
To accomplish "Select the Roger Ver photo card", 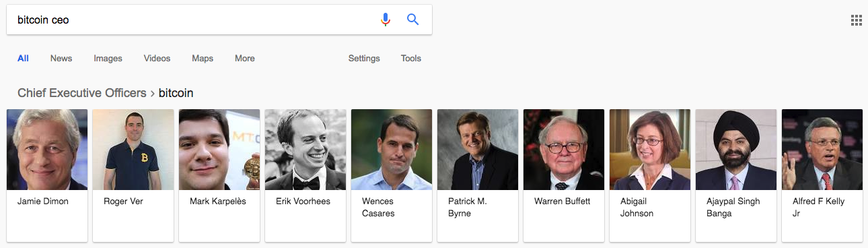I will [133, 175].
